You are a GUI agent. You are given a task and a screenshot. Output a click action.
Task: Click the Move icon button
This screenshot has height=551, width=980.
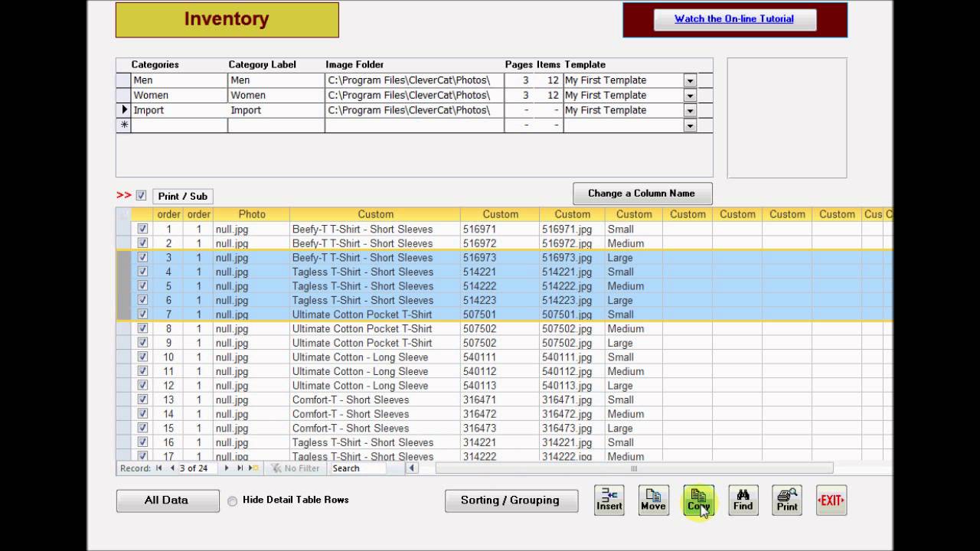point(653,500)
